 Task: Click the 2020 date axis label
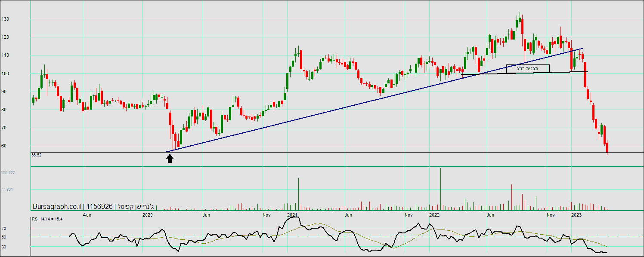(147, 214)
